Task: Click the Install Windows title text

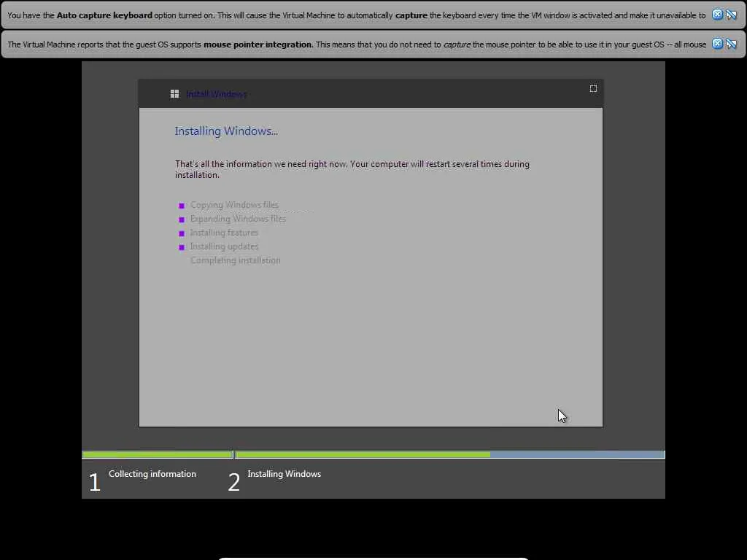Action: click(x=216, y=94)
